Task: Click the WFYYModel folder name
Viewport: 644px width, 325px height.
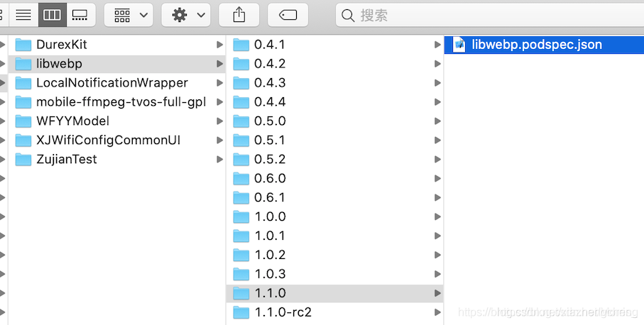Action: tap(72, 121)
